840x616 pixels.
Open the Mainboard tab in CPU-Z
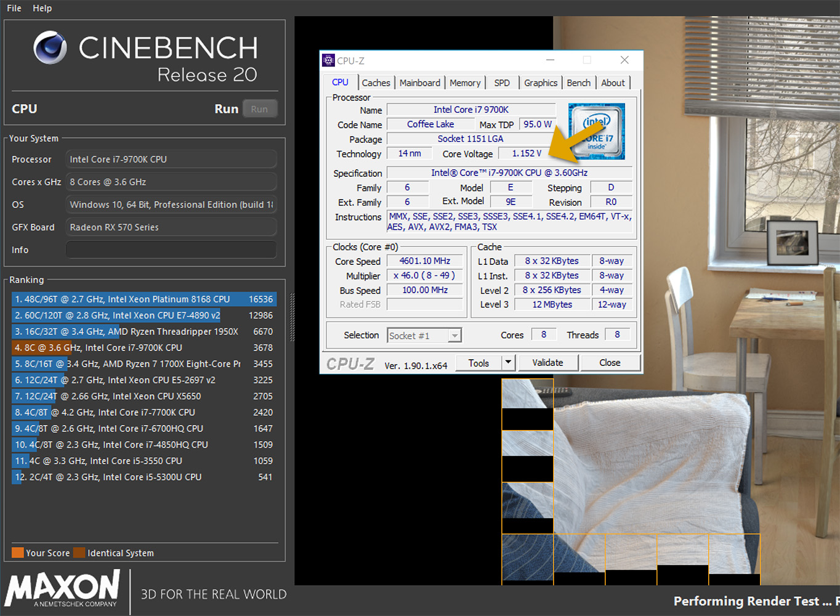point(420,83)
